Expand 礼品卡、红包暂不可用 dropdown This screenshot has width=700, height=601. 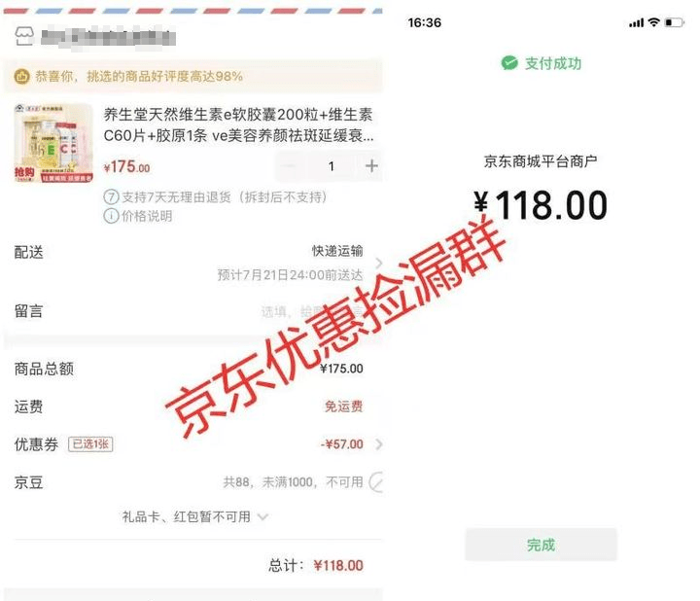pyautogui.click(x=262, y=517)
